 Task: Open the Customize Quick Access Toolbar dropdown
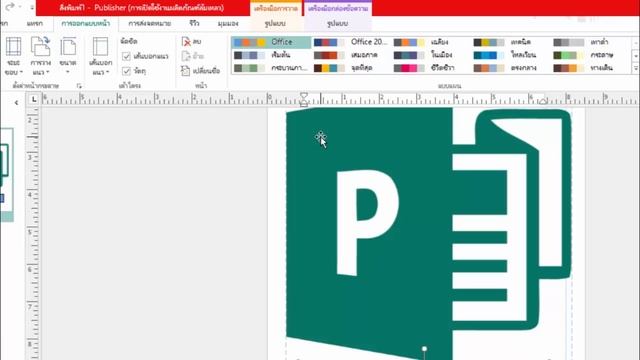(x=32, y=7)
